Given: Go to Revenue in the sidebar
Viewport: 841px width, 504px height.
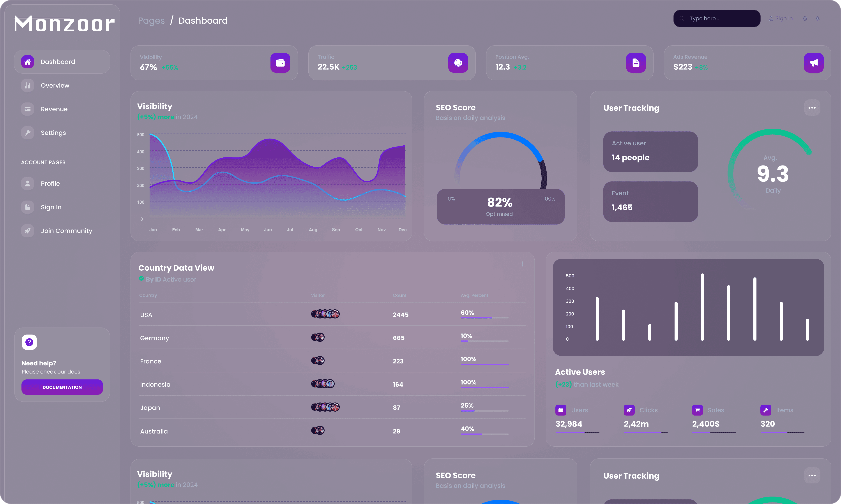Looking at the screenshot, I should coord(54,109).
